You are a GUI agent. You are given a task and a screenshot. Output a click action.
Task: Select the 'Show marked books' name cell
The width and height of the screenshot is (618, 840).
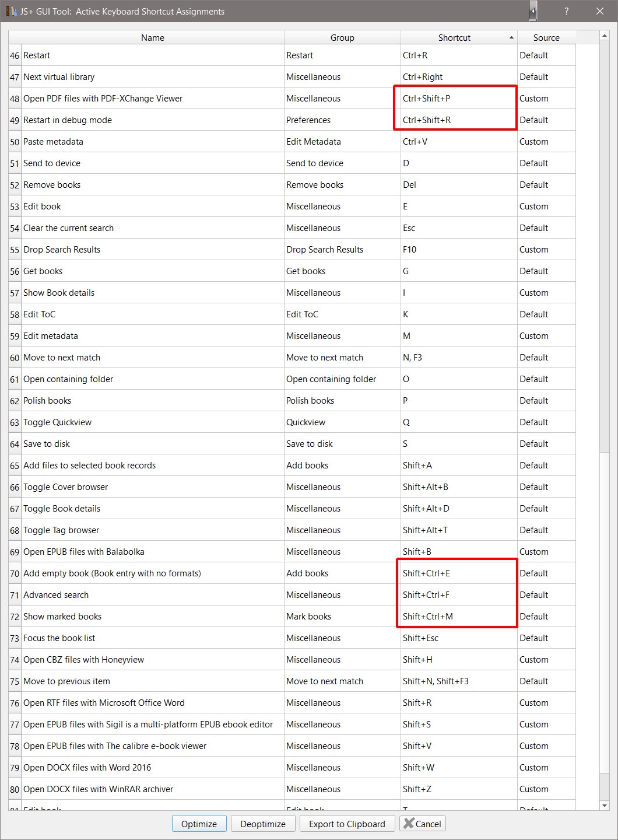pos(153,617)
